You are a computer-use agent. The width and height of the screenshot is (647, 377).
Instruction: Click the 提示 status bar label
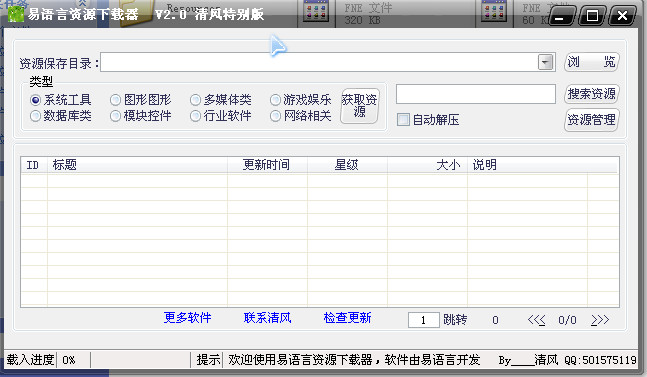coord(208,360)
